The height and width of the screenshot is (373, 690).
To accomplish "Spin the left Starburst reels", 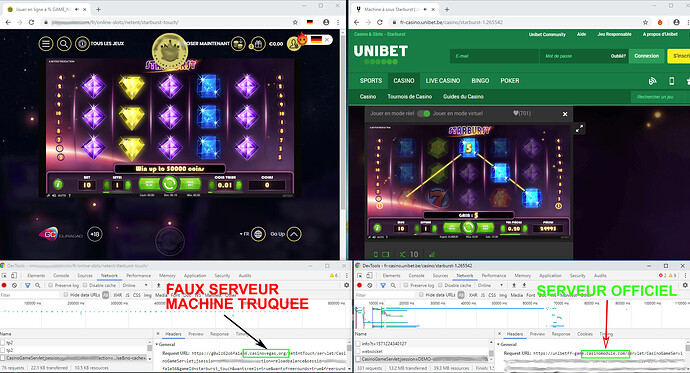I will click(169, 184).
